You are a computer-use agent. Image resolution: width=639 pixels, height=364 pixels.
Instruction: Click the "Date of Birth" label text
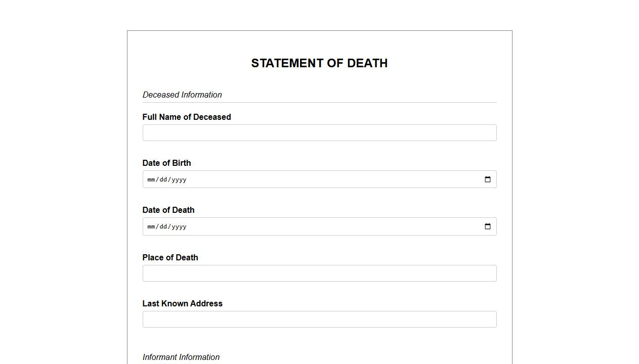point(166,163)
